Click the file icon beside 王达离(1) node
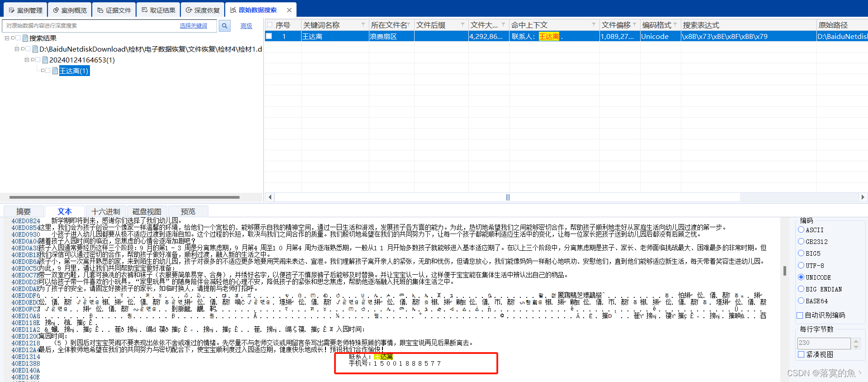This screenshot has height=382, width=868. 55,71
